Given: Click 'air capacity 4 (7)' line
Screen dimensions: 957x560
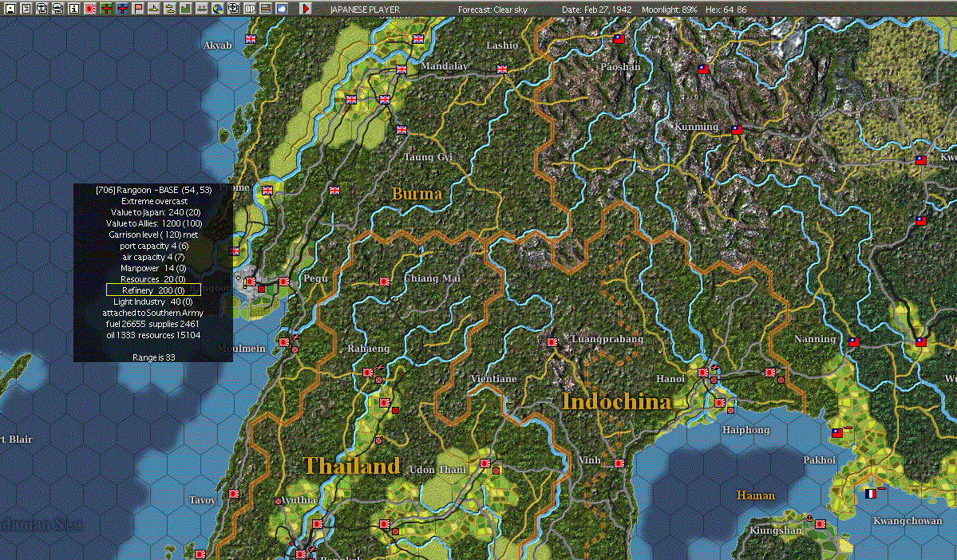Looking at the screenshot, I should (x=154, y=257).
